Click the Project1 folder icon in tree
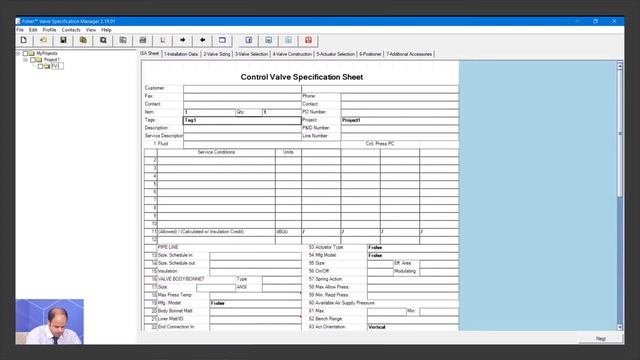This screenshot has width=640, height=360. pos(39,60)
